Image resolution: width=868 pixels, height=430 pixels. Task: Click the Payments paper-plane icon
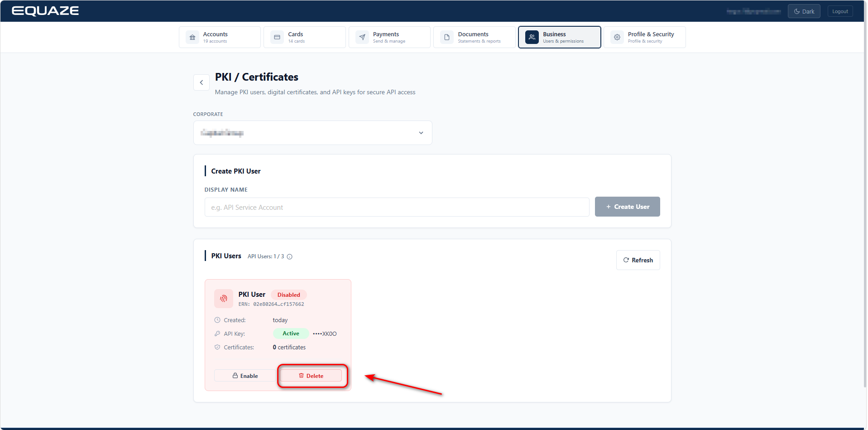click(362, 37)
